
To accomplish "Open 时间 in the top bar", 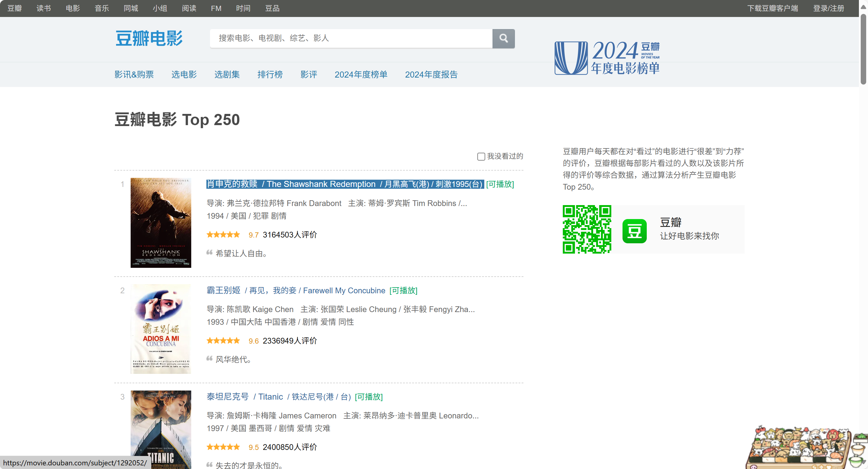I will 243,8.
